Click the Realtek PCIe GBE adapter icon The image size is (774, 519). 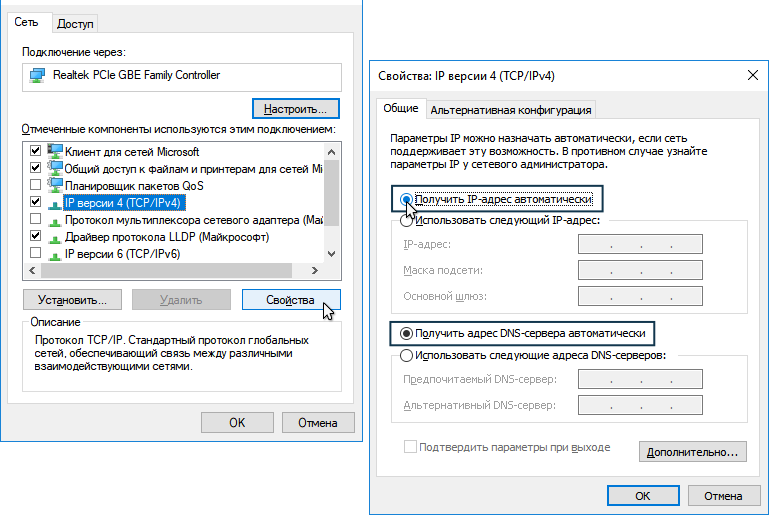click(38, 76)
